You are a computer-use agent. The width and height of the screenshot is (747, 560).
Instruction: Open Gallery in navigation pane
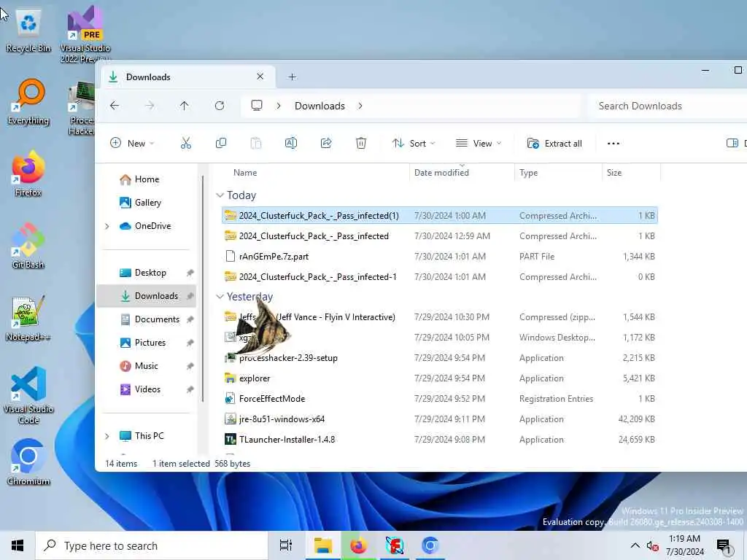click(x=147, y=203)
